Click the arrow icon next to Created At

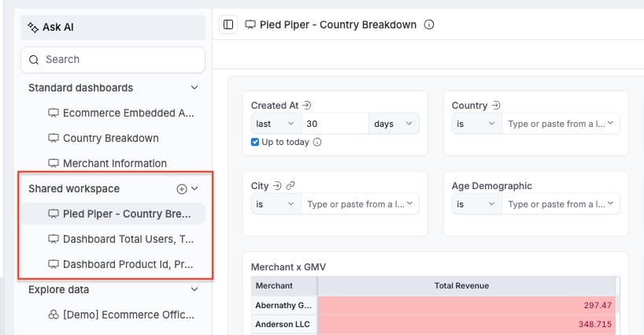pyautogui.click(x=307, y=105)
